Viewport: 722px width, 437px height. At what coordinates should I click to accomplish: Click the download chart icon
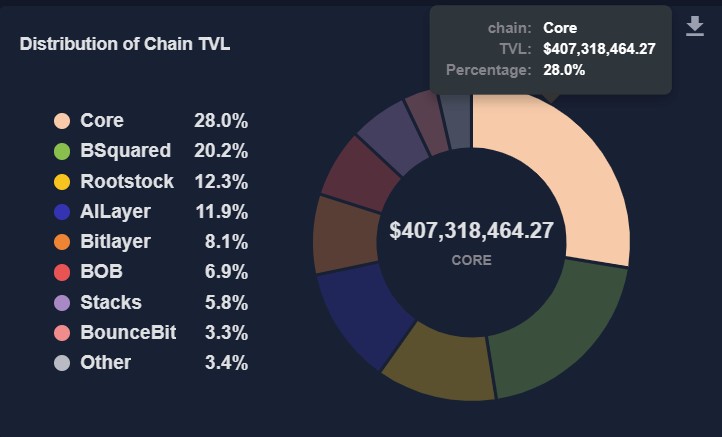click(x=695, y=26)
